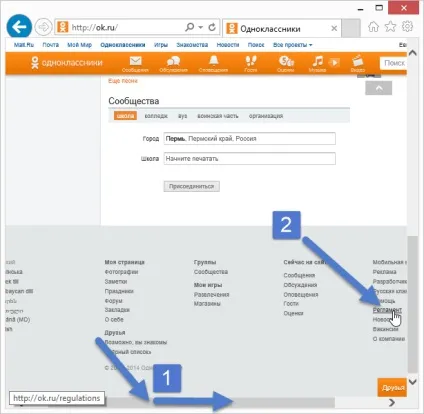This screenshot has height=414, width=424.
Task: Open browser Tools gear icon
Action: pyautogui.click(x=407, y=27)
